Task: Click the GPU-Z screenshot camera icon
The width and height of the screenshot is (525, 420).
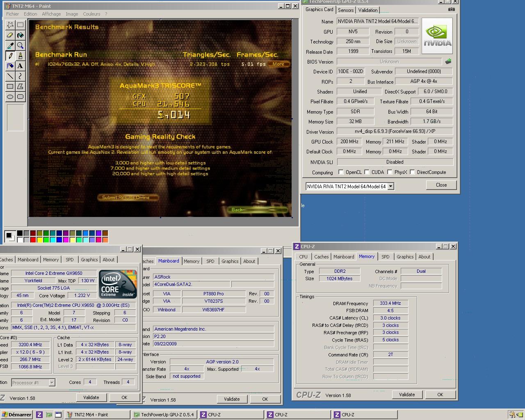Action: click(x=451, y=9)
